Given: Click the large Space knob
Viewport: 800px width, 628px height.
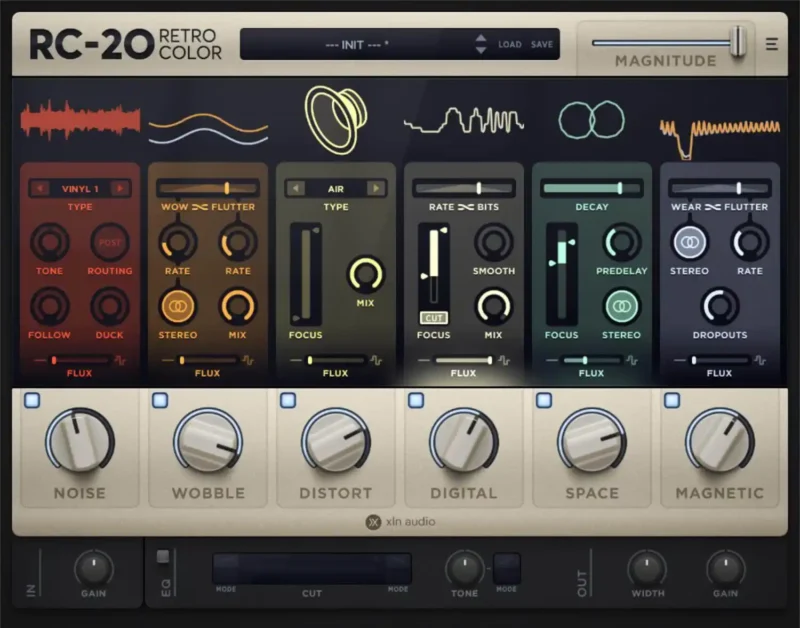Looking at the screenshot, I should point(591,441).
